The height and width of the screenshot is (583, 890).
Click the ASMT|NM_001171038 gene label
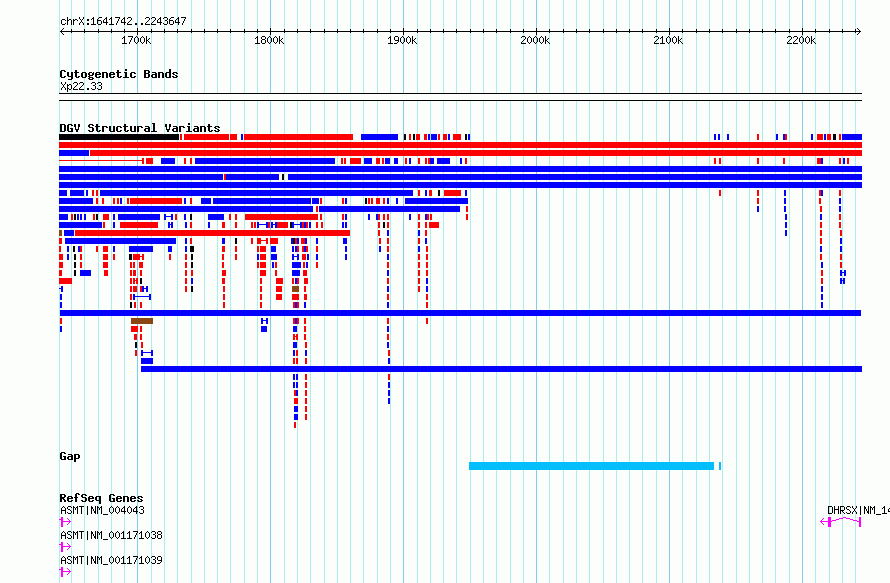click(111, 535)
